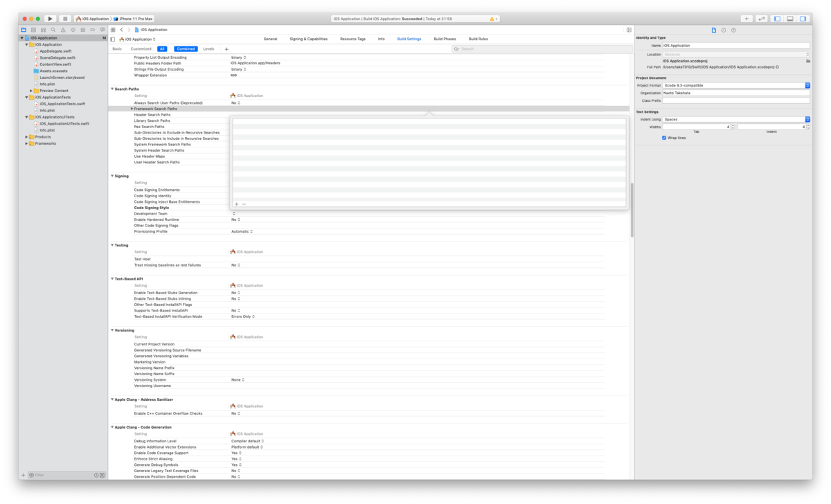The width and height of the screenshot is (831, 504).
Task: Click the add build setting plus button
Action: click(x=226, y=49)
